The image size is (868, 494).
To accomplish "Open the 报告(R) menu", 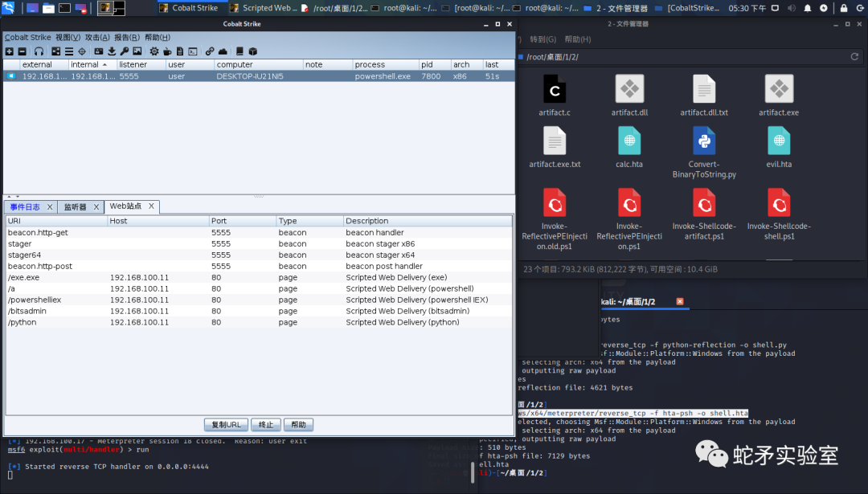I will click(127, 37).
